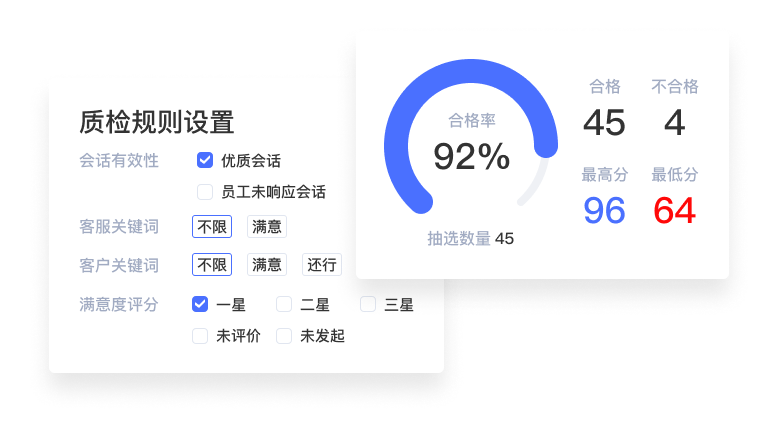Select the 未评价 checkbox
This screenshot has height=427, width=777.
click(x=200, y=336)
